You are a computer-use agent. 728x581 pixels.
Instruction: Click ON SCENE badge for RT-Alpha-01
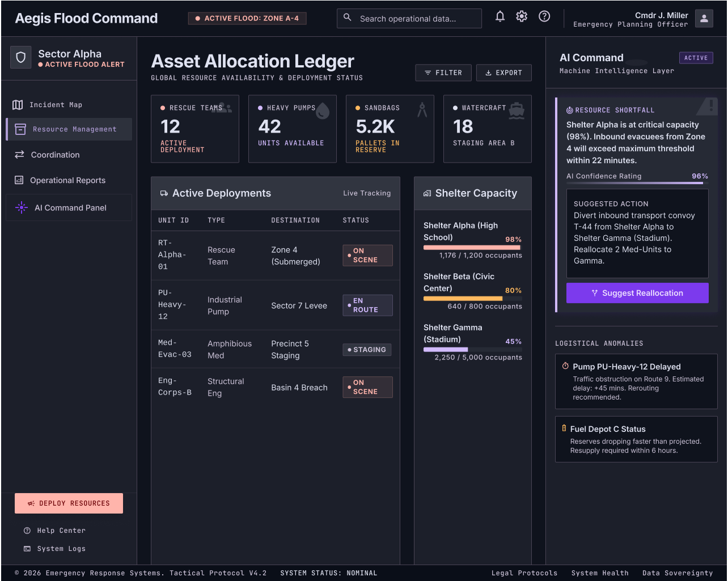pyautogui.click(x=367, y=255)
